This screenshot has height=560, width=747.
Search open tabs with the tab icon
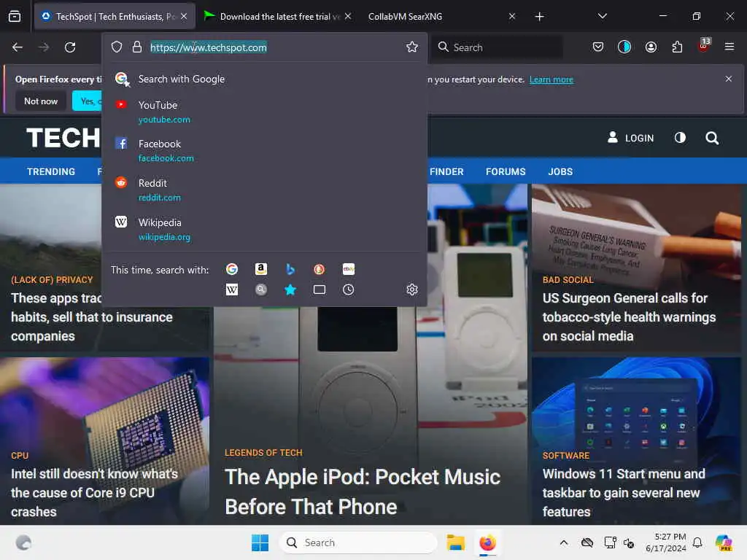click(x=320, y=289)
